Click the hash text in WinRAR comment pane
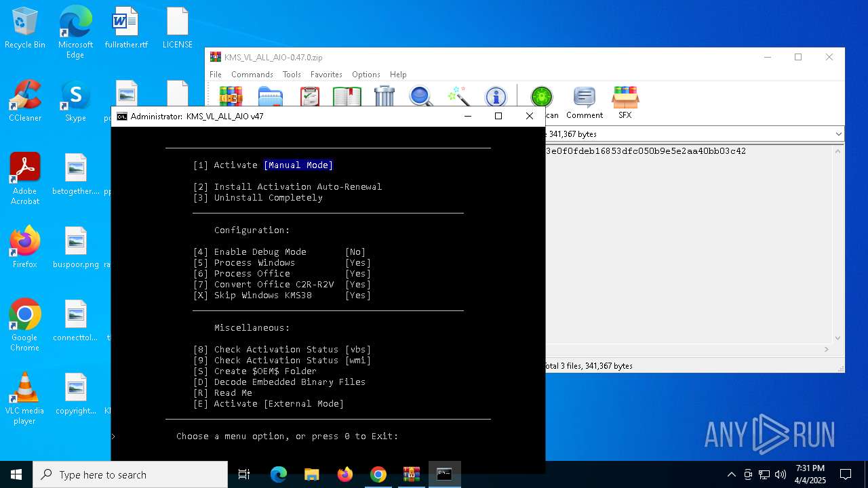868x488 pixels. click(646, 151)
